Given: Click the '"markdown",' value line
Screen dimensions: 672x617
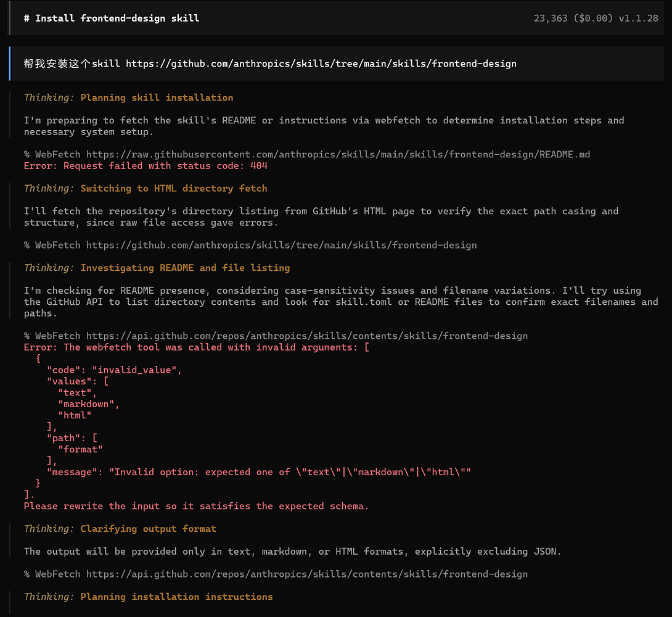Looking at the screenshot, I should click(x=89, y=404).
